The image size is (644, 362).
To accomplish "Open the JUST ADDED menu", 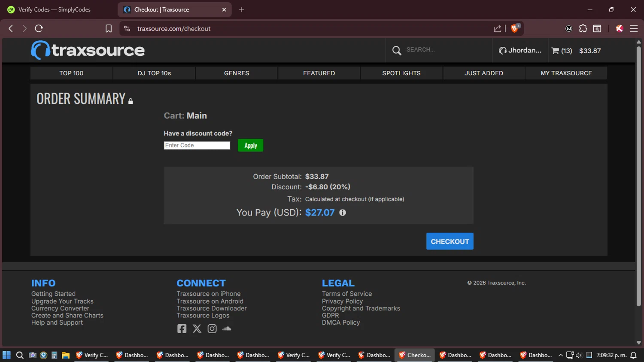I will pyautogui.click(x=484, y=73).
